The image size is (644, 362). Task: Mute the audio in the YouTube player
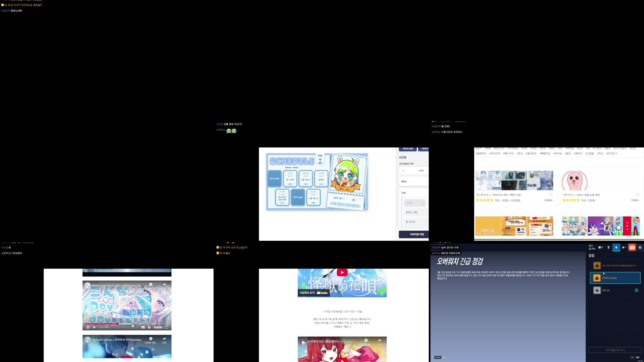click(x=94, y=327)
